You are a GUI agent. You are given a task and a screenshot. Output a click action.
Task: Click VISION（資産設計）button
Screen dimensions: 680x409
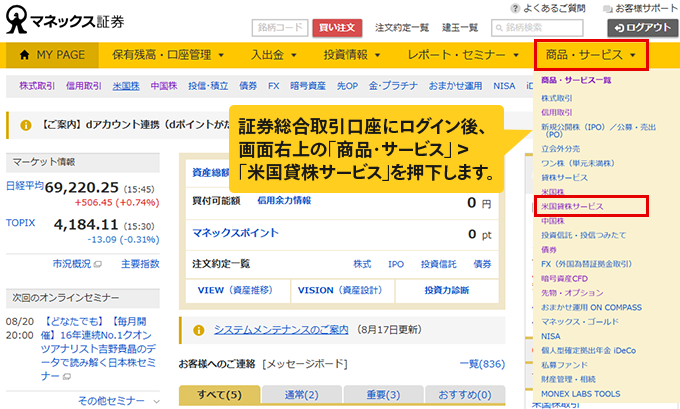point(342,291)
